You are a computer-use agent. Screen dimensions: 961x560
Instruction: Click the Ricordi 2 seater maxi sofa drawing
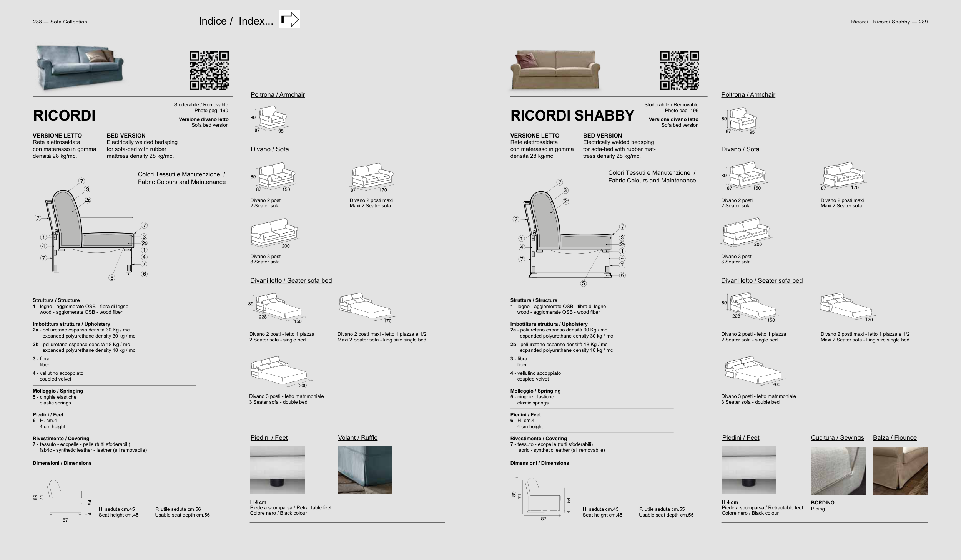click(372, 176)
